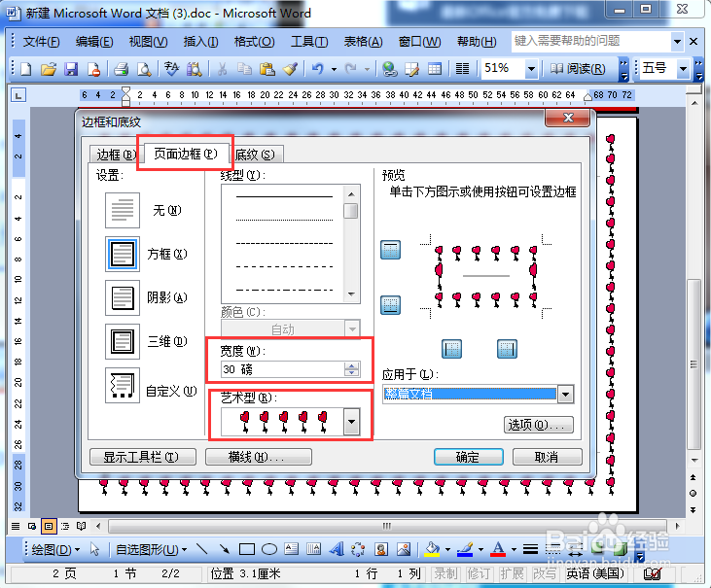Click the Font Color letter A icon

pyautogui.click(x=498, y=549)
